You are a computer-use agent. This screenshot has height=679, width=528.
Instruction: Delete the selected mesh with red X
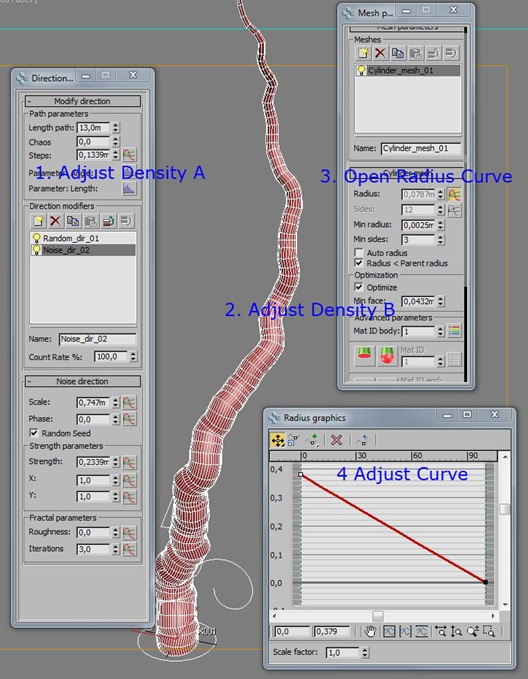pos(380,53)
